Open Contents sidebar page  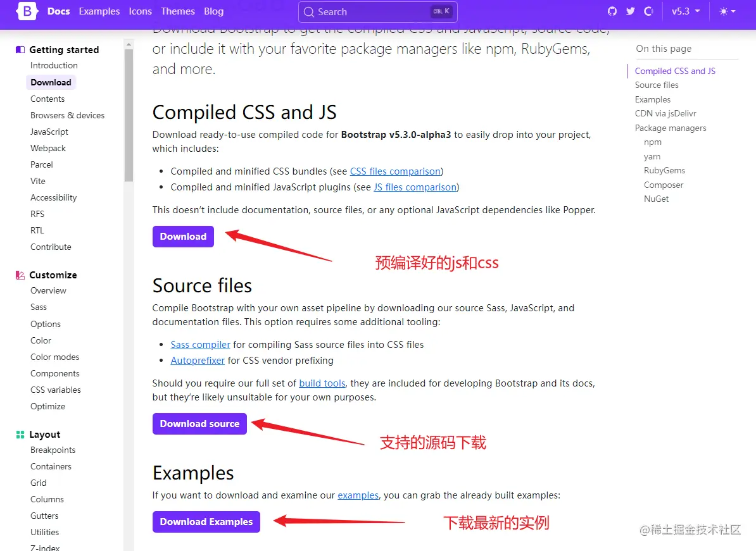[x=47, y=99]
